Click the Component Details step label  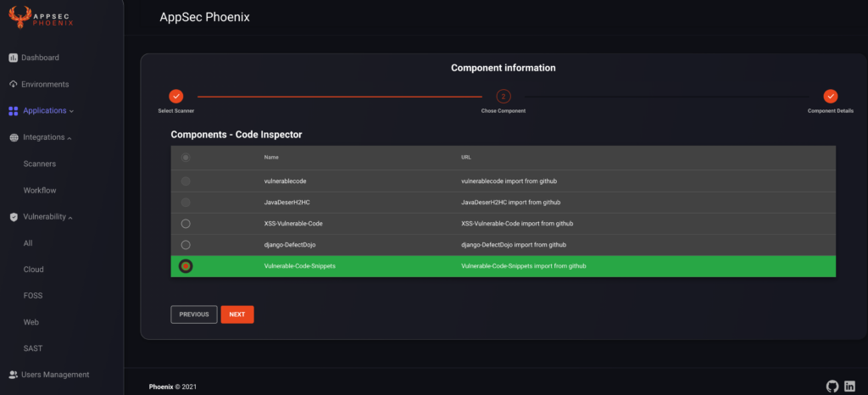point(831,111)
